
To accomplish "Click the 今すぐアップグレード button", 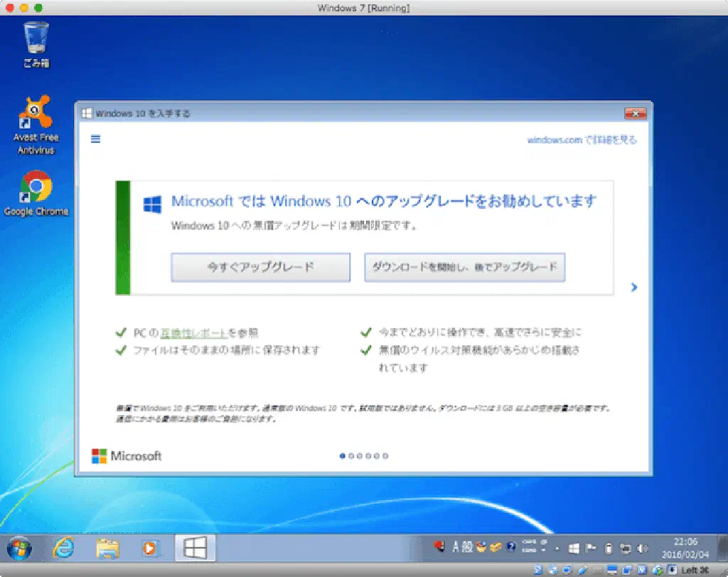I will click(260, 268).
